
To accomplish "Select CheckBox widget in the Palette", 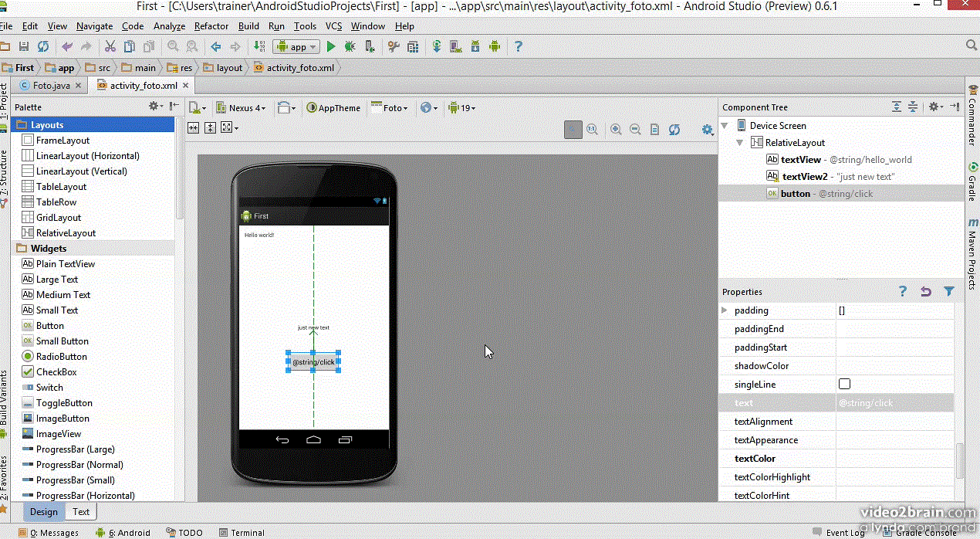I will pyautogui.click(x=49, y=371).
